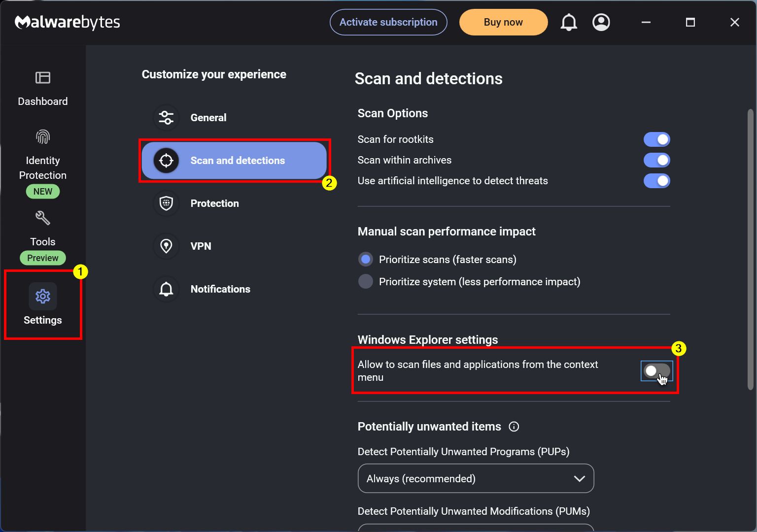757x532 pixels.
Task: Click the Activate subscription button
Action: (x=388, y=22)
